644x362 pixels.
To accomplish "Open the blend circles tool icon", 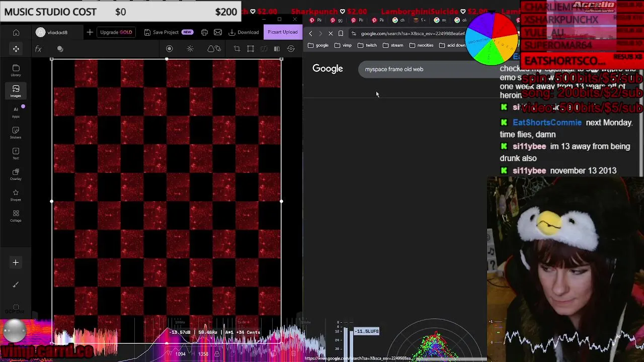I will [60, 49].
